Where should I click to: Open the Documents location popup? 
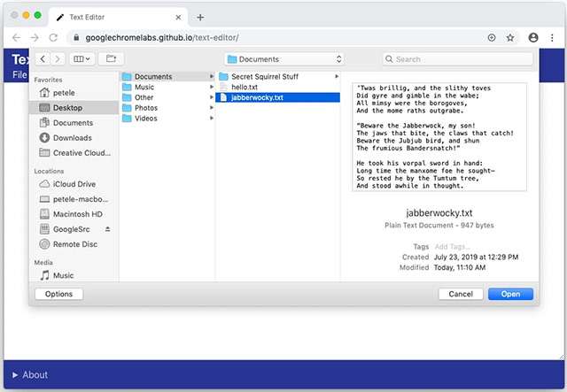coord(284,59)
